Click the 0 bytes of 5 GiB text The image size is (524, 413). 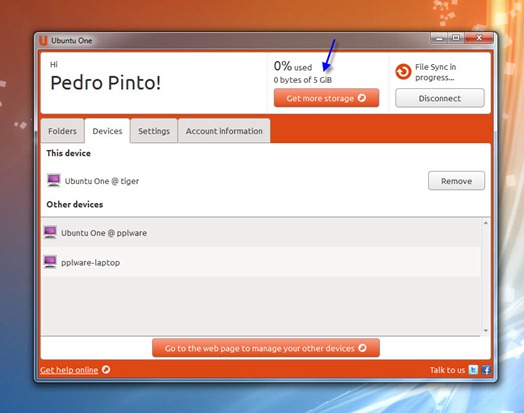(303, 80)
